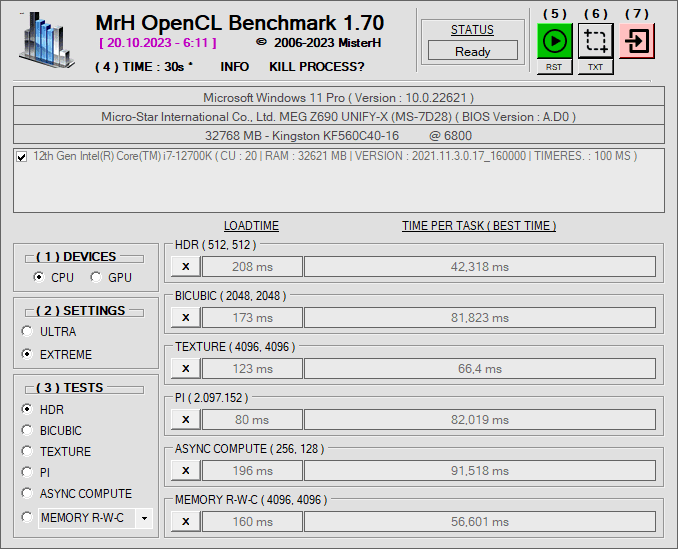Clear the PI result with its X button
678x549 pixels.
[x=186, y=419]
